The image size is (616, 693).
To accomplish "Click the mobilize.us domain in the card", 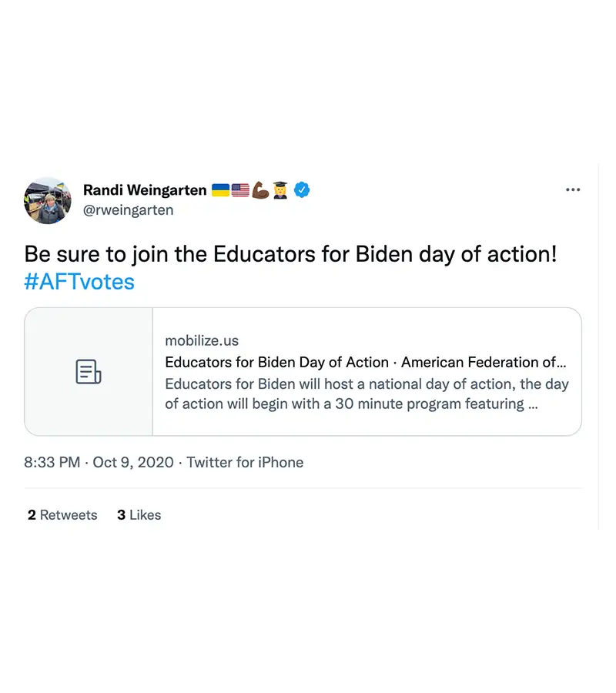I will [202, 340].
